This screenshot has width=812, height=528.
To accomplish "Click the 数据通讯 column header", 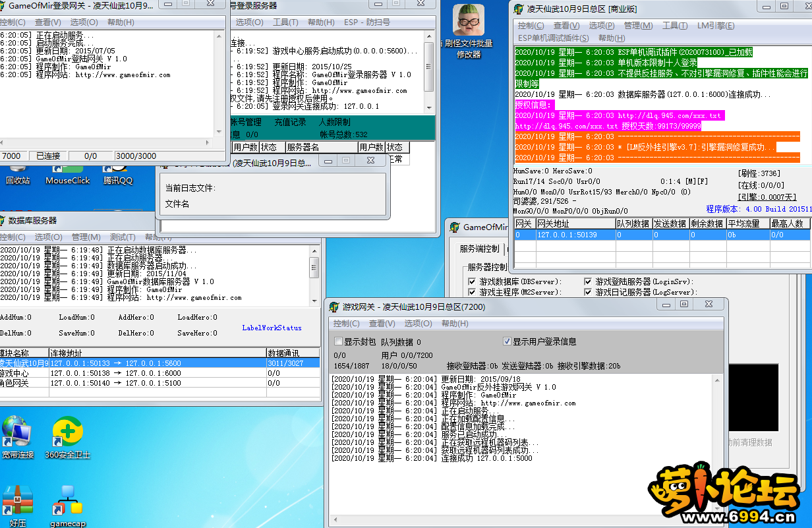I will pyautogui.click(x=293, y=353).
